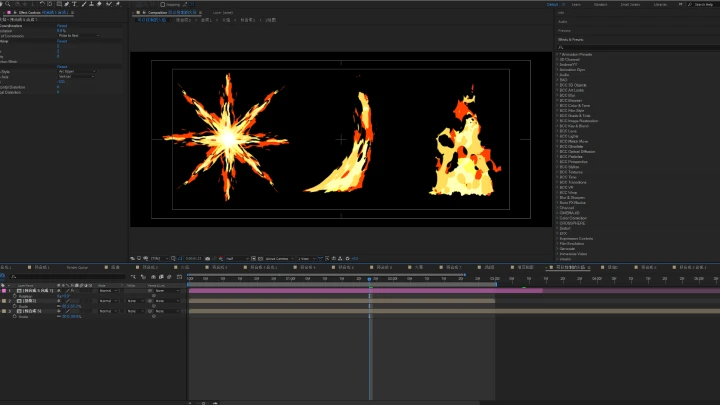Click the current time display under the viewer
Viewport: 720px width, 405px height.
[x=193, y=259]
